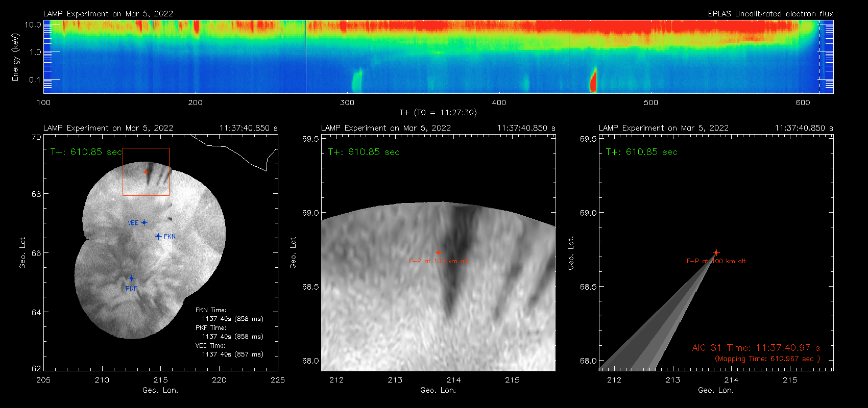Click the FKN station cross marker
Image resolution: width=868 pixels, height=408 pixels.
158,236
